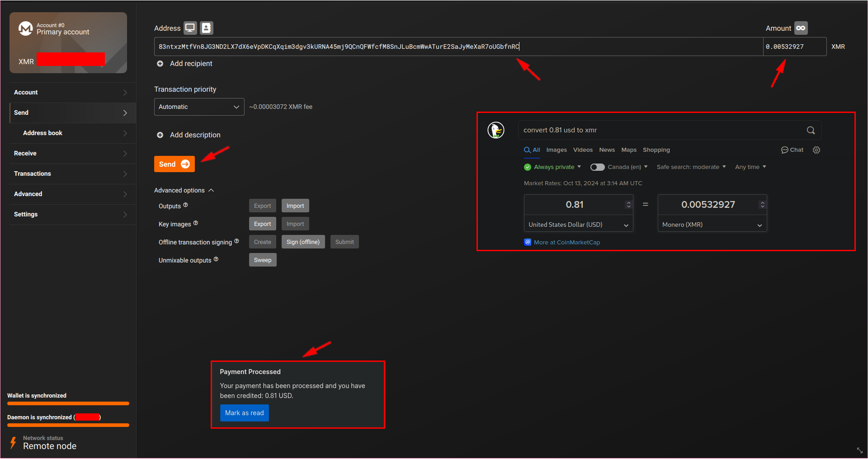
Task: Click the search magnifier icon in DuckDuckGo
Action: click(x=811, y=130)
